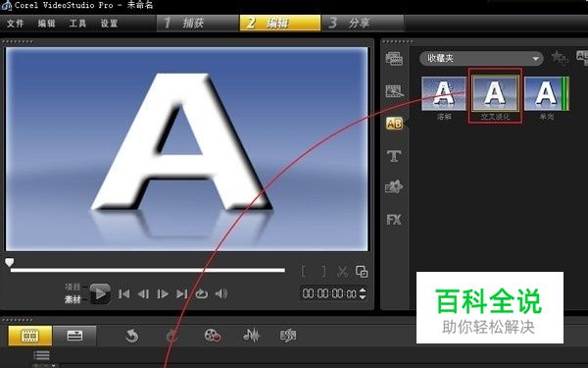Image resolution: width=588 pixels, height=368 pixels.
Task: Switch to storyboard view
Action: 30,336
